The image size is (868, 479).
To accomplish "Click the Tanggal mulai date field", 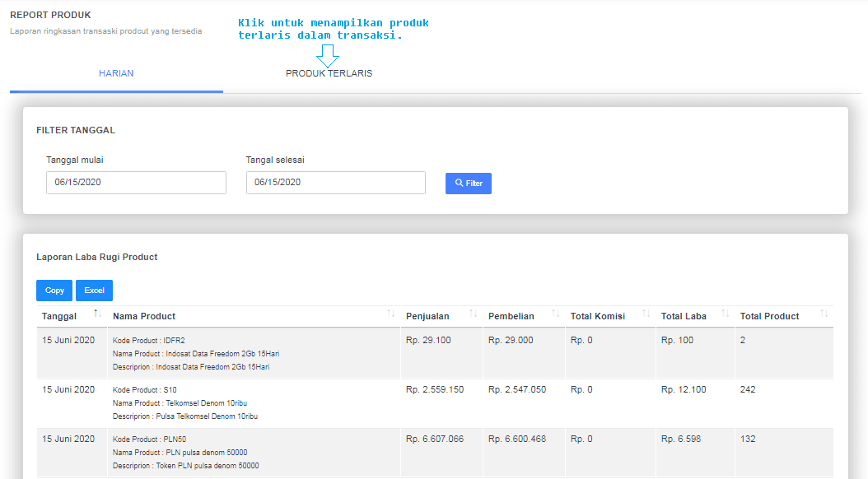I will tap(136, 182).
